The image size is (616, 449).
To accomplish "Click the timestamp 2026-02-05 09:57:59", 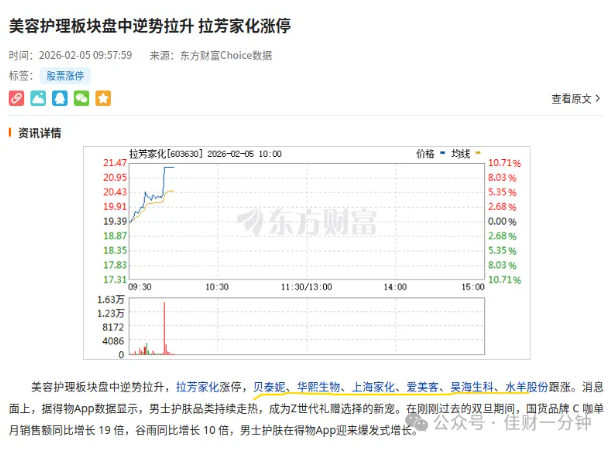I will pyautogui.click(x=85, y=55).
